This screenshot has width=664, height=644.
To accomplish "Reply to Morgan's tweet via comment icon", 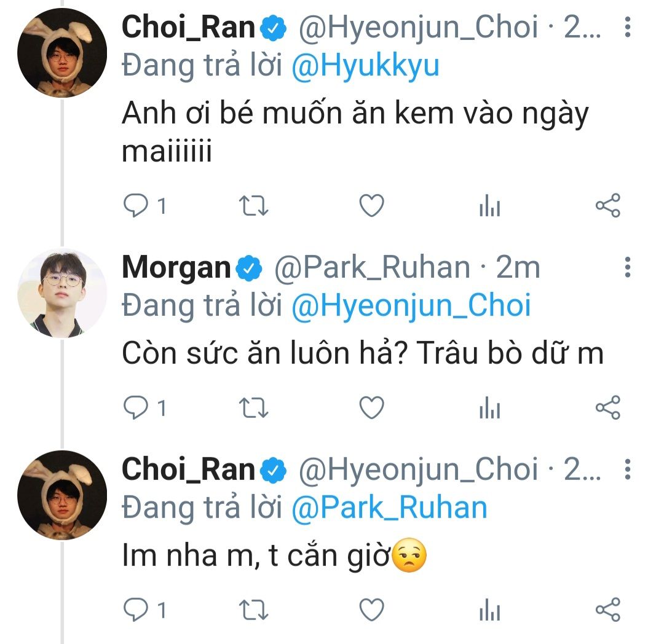I will pyautogui.click(x=134, y=408).
